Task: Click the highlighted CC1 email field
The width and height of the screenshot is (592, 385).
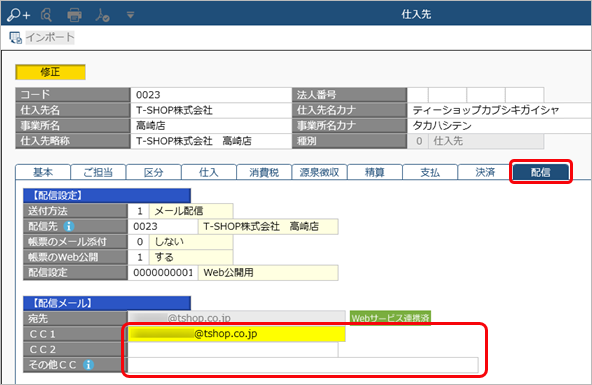Action: point(237,334)
